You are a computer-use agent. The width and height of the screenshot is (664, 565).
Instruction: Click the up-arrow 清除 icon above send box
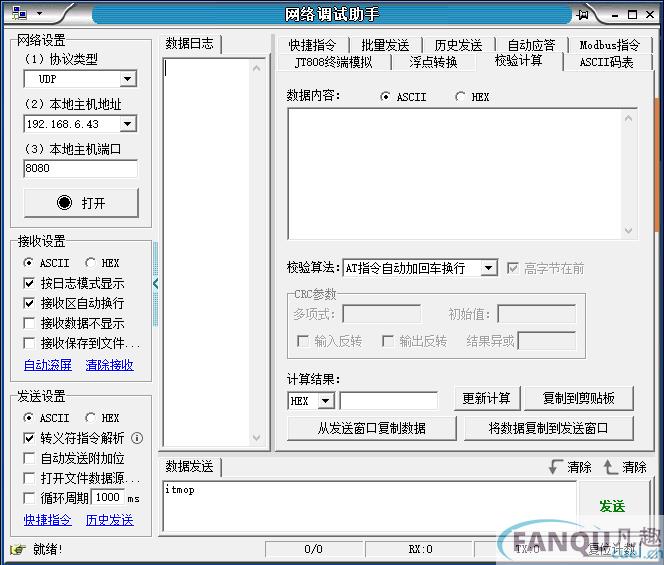[x=611, y=467]
